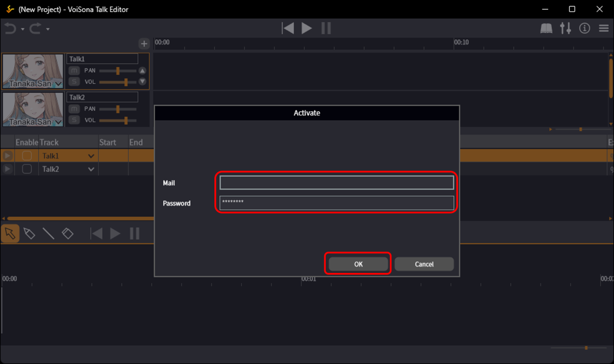This screenshot has width=614, height=364.
Task: Open the mixer sliders icon
Action: pos(566,29)
